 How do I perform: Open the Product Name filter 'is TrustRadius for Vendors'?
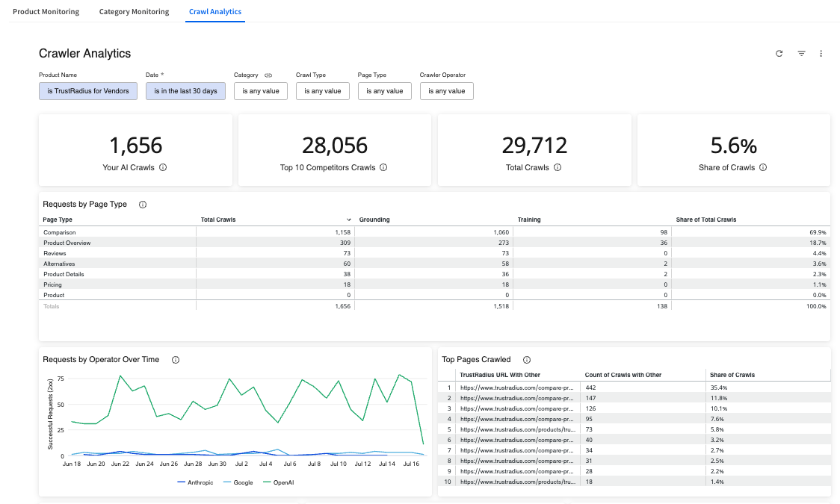tap(88, 91)
